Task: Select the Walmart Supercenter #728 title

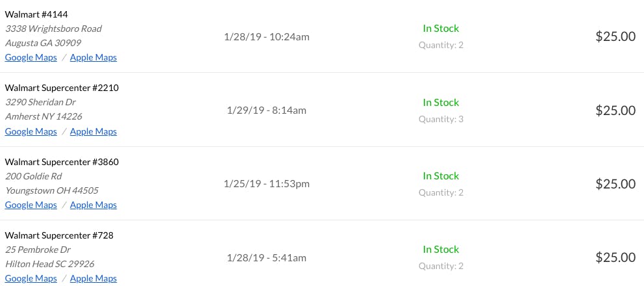Action: pos(59,235)
